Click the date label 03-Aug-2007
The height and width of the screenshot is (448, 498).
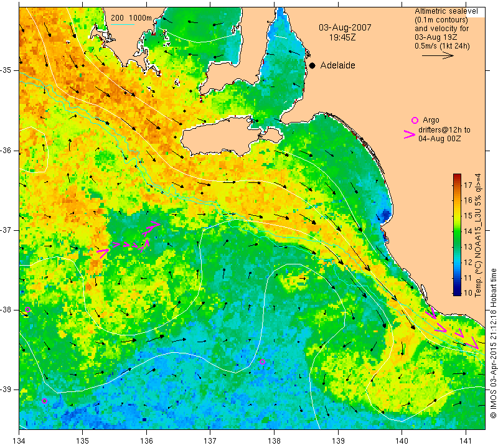345,27
